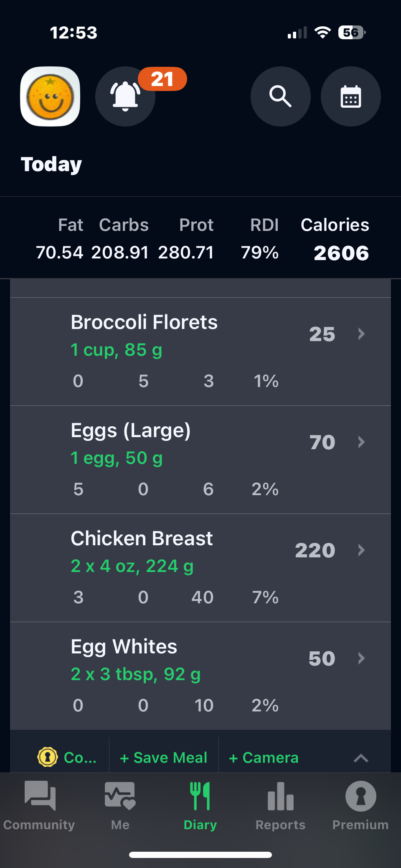Screen dimensions: 401x868
Task: Open Eggs (Large) details chevron
Action: click(x=361, y=442)
